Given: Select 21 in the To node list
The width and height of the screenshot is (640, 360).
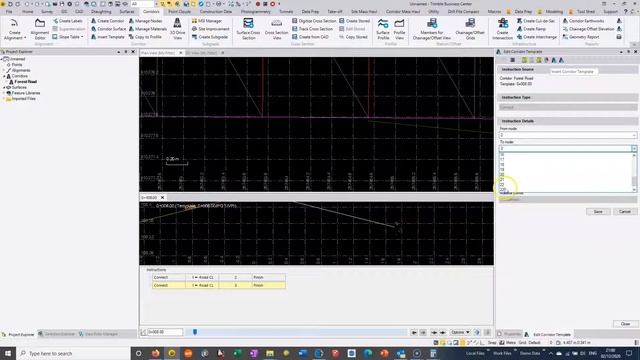Looking at the screenshot, I should [502, 180].
